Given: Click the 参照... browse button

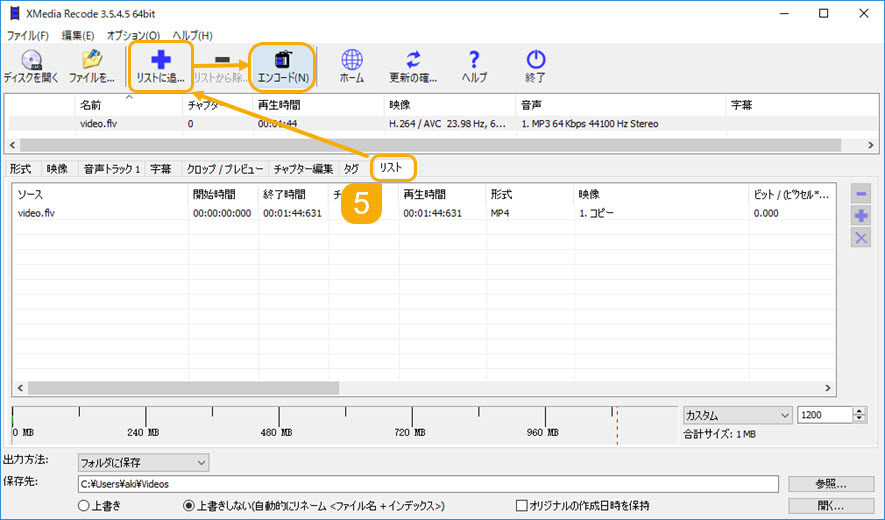Looking at the screenshot, I should coord(830,484).
